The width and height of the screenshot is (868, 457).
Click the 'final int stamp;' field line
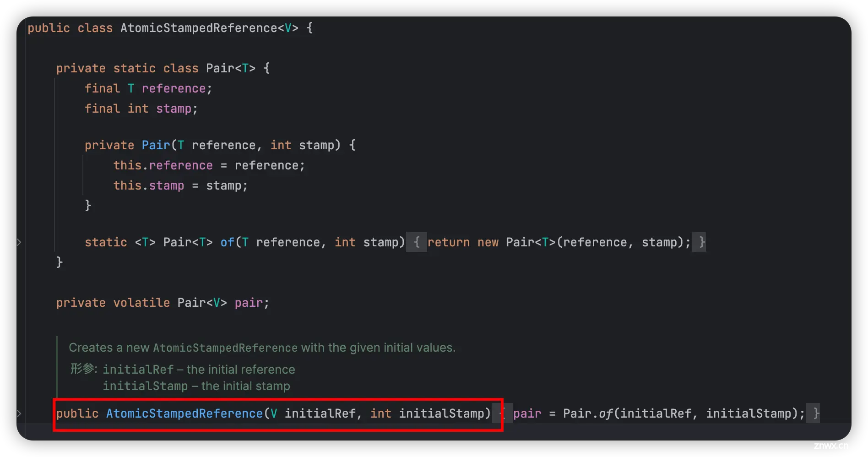tap(141, 109)
